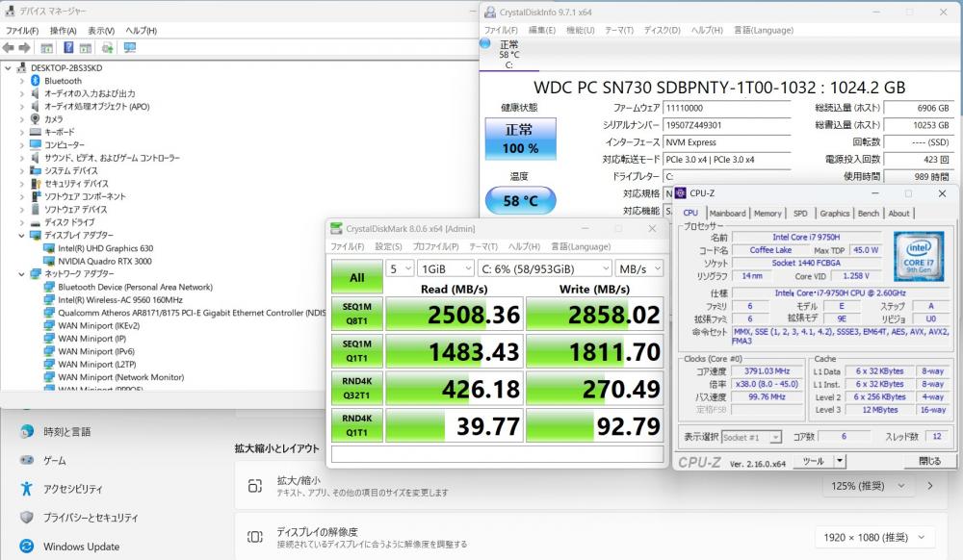
Task: Run the RND4K Q1T1 test
Action: tap(357, 425)
